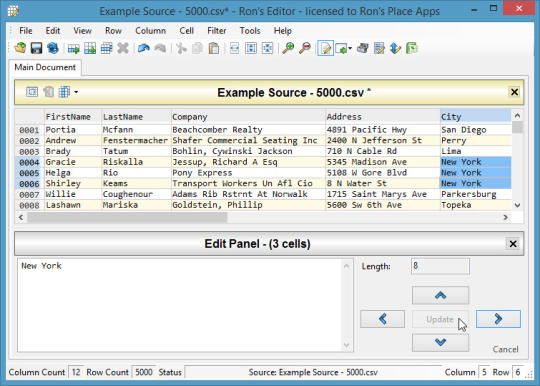Click the horizontal scrollbar thumb of the grid

[127, 217]
